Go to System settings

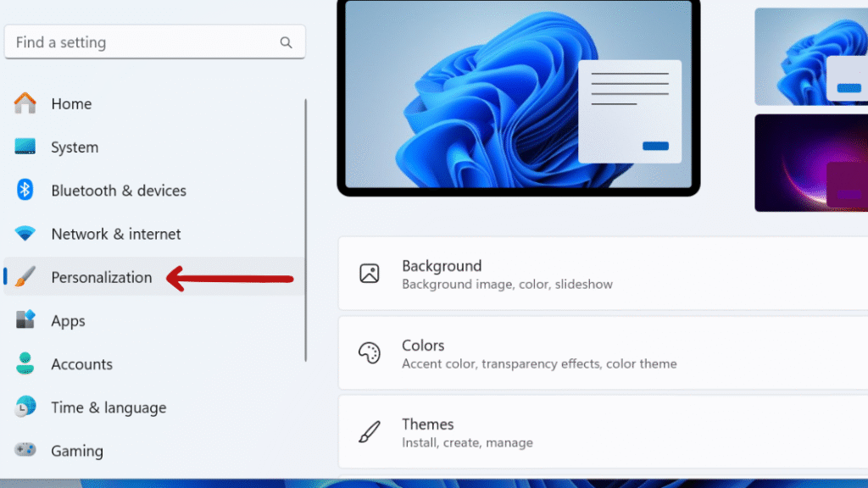[x=154, y=147]
